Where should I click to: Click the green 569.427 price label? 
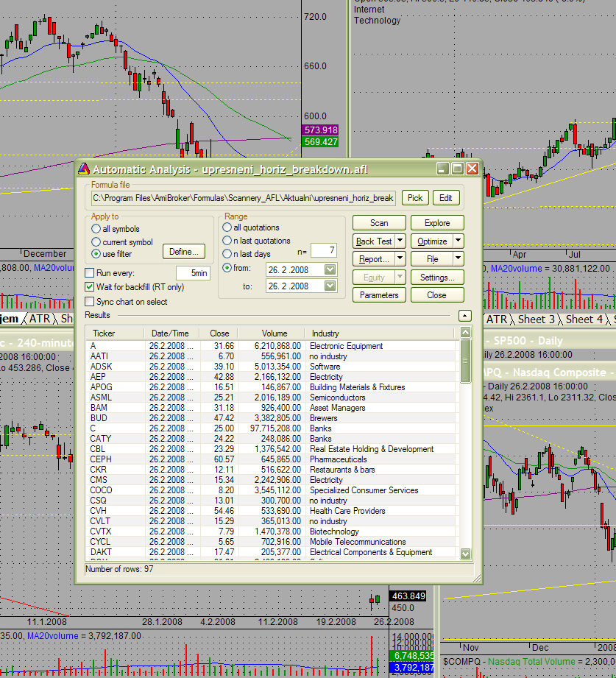(x=320, y=142)
